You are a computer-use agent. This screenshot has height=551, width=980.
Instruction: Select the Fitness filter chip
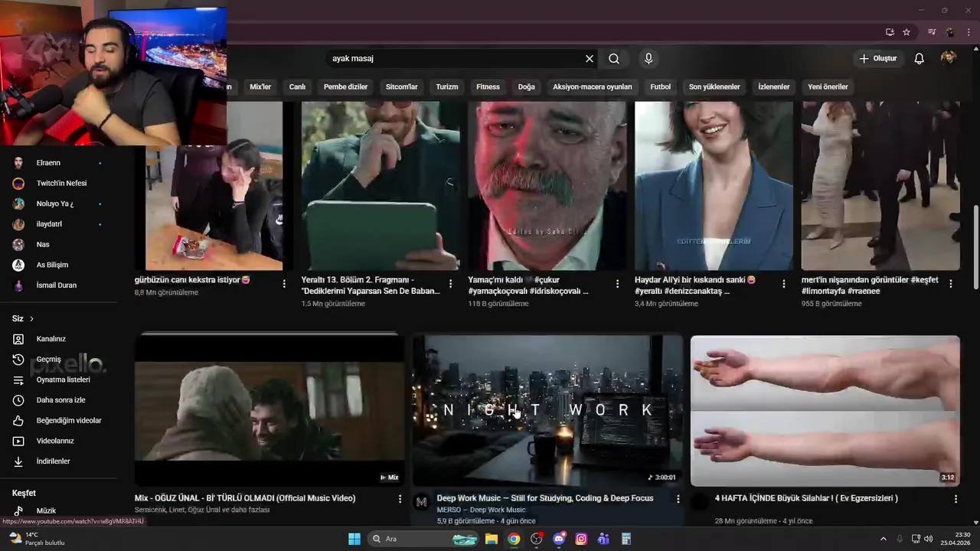[488, 86]
